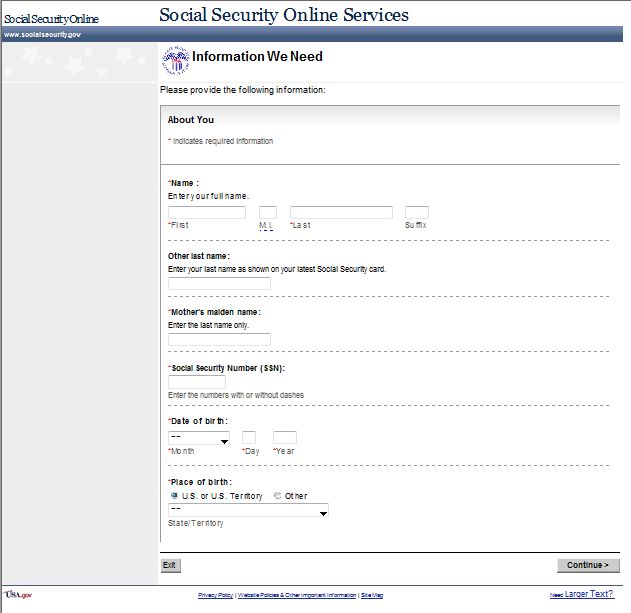This screenshot has height=613, width=631.
Task: Click the Social Security Number field
Action: 197,382
